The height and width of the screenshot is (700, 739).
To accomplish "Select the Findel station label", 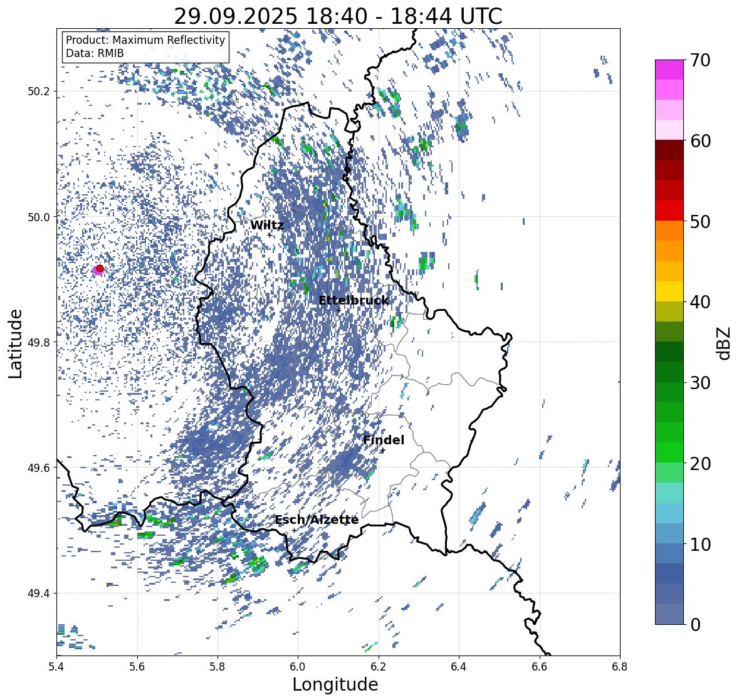I will click(384, 440).
